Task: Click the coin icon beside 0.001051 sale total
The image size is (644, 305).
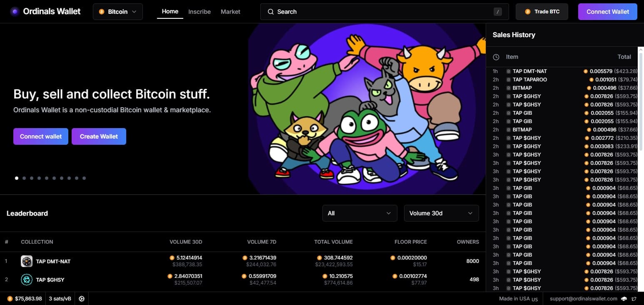Action: pyautogui.click(x=592, y=79)
